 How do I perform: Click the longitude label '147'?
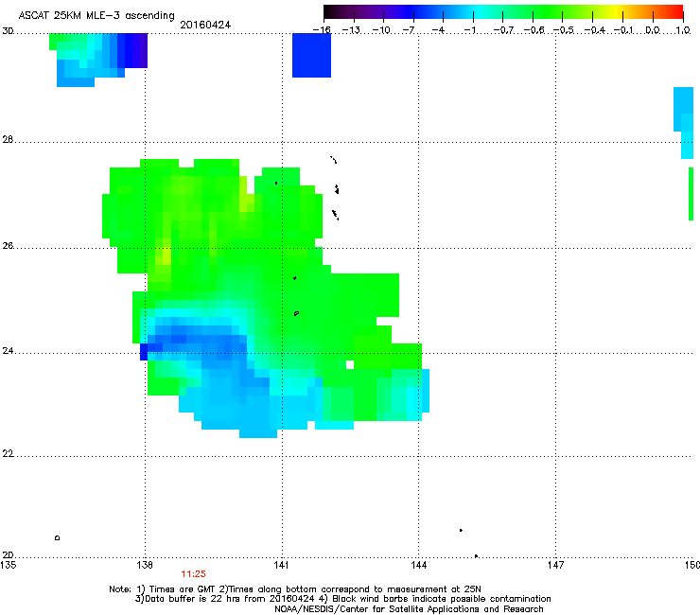(x=555, y=565)
